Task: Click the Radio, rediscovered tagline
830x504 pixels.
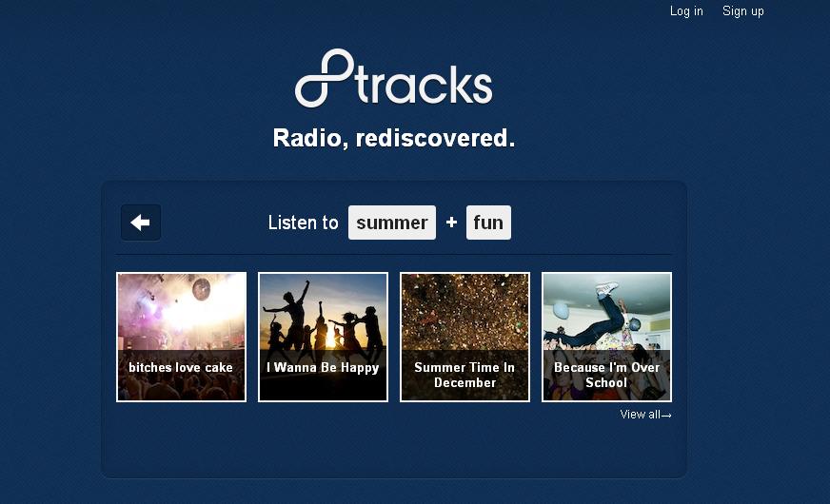Action: pyautogui.click(x=393, y=138)
